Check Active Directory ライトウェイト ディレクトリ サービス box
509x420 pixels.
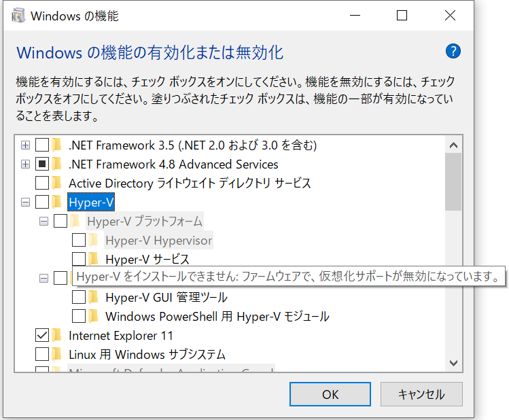pos(42,183)
